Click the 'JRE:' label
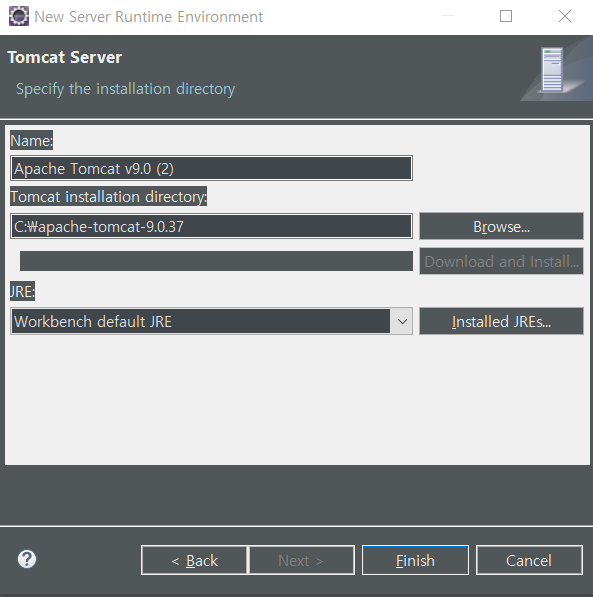This screenshot has height=597, width=593. point(22,292)
